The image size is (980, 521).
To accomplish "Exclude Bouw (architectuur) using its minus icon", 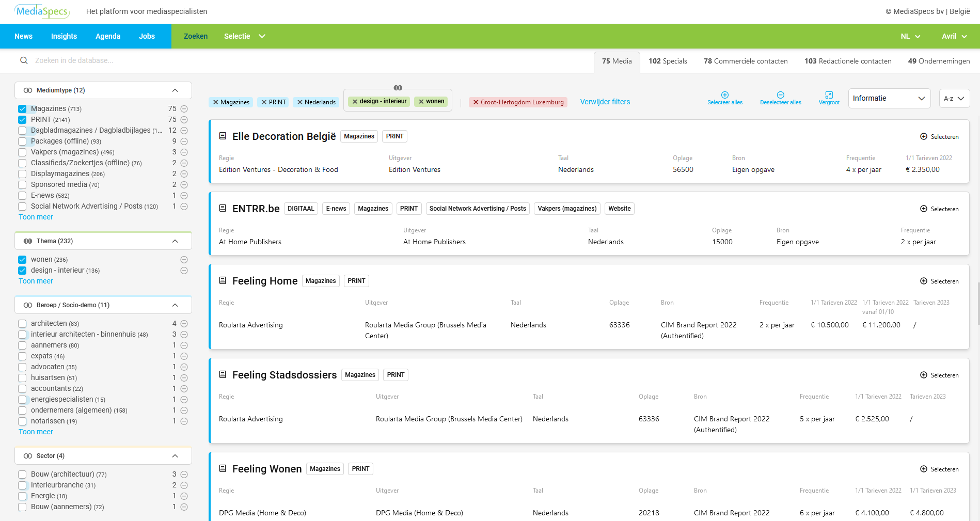I will (x=184, y=475).
